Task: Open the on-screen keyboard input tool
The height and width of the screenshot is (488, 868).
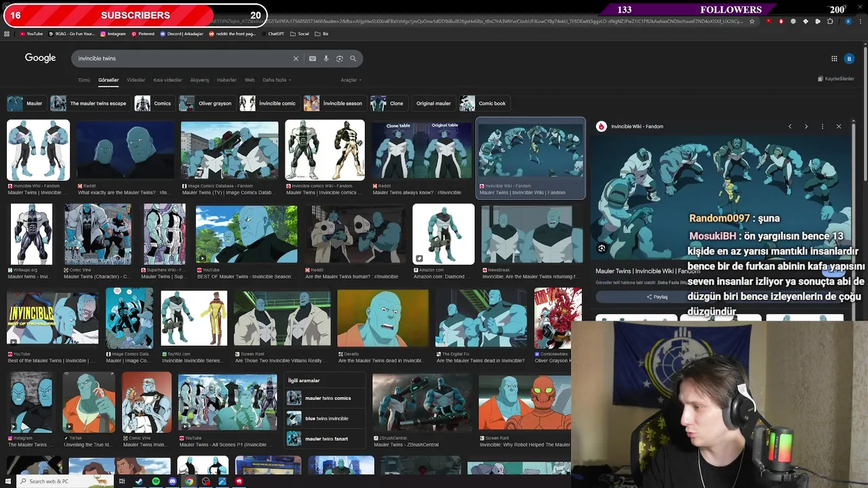Action: (x=313, y=58)
